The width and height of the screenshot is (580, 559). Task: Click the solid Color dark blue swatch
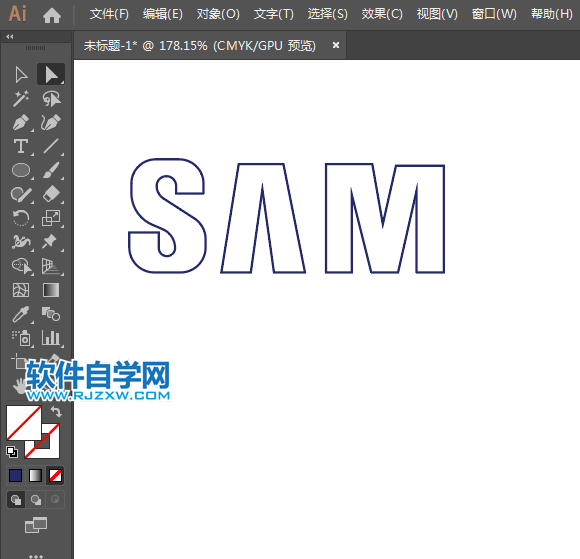click(16, 476)
